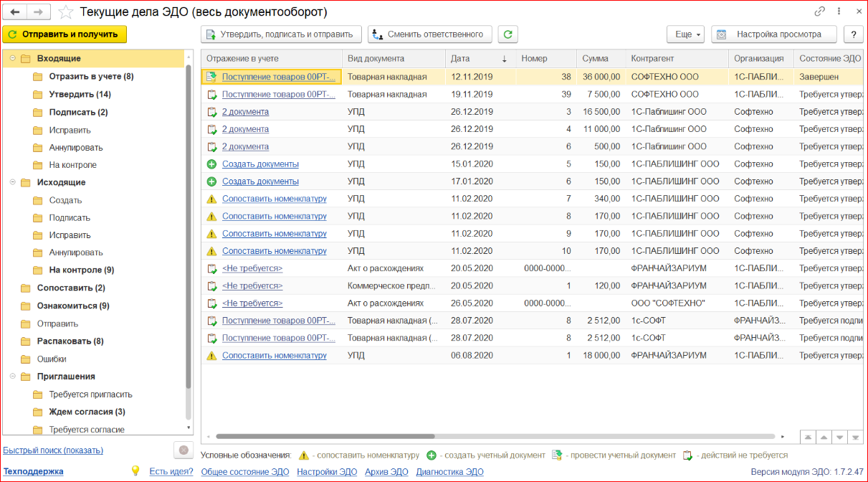Screen dimensions: 868x482
Task: Open the Распаковать (8) folder
Action: (x=70, y=341)
